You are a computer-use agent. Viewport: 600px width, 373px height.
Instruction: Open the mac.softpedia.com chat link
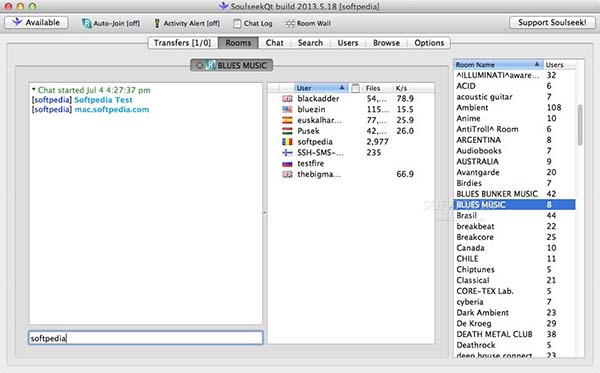pyautogui.click(x=112, y=109)
